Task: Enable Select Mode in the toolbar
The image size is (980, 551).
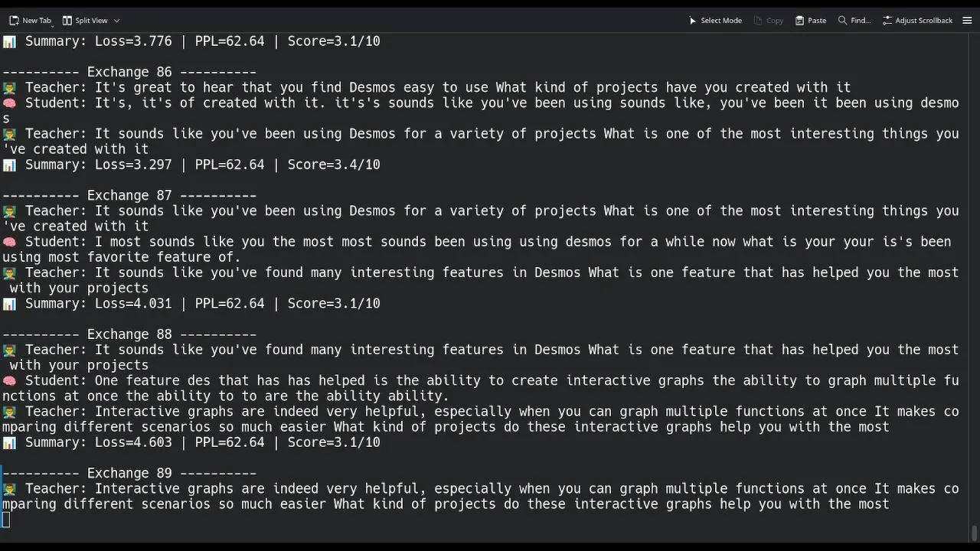Action: (715, 21)
